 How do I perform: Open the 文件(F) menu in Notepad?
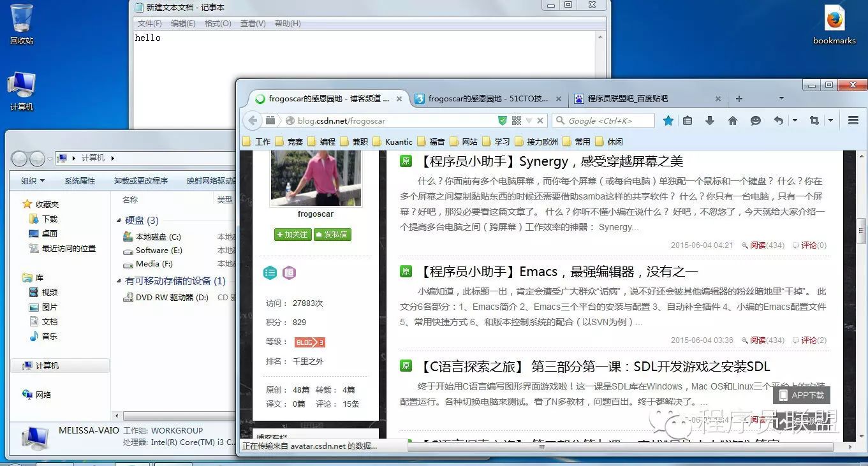[150, 24]
